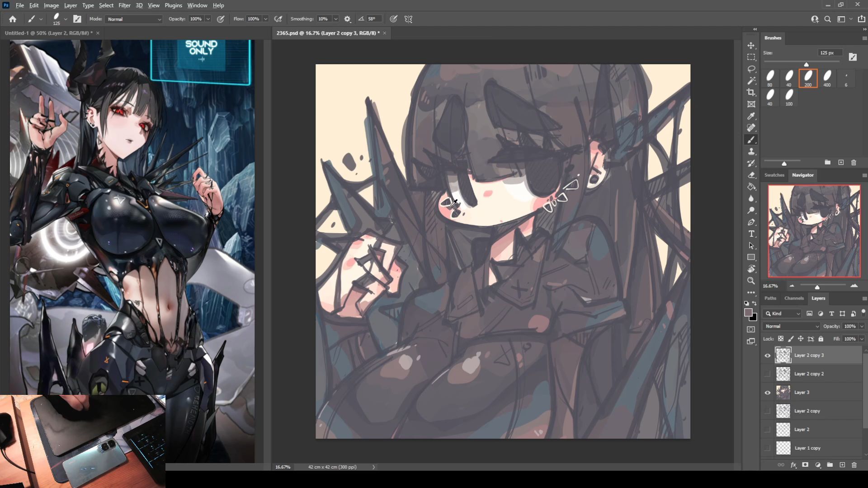Open the Filter menu
This screenshot has height=488, width=868.
point(124,5)
